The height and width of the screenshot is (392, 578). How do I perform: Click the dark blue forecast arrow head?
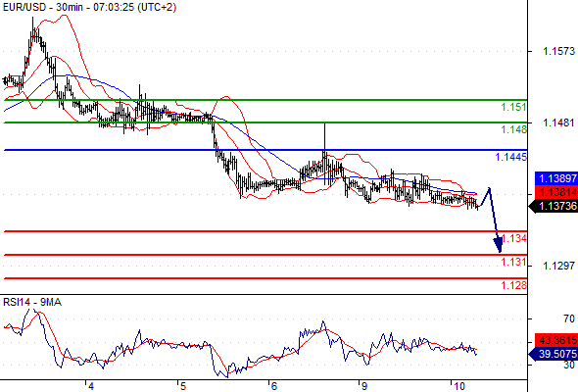pos(498,244)
